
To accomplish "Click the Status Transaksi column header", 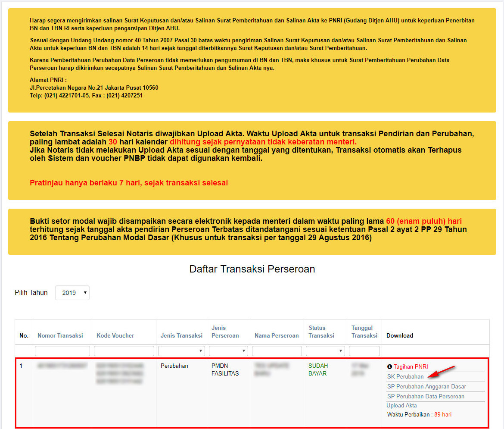I will click(321, 332).
